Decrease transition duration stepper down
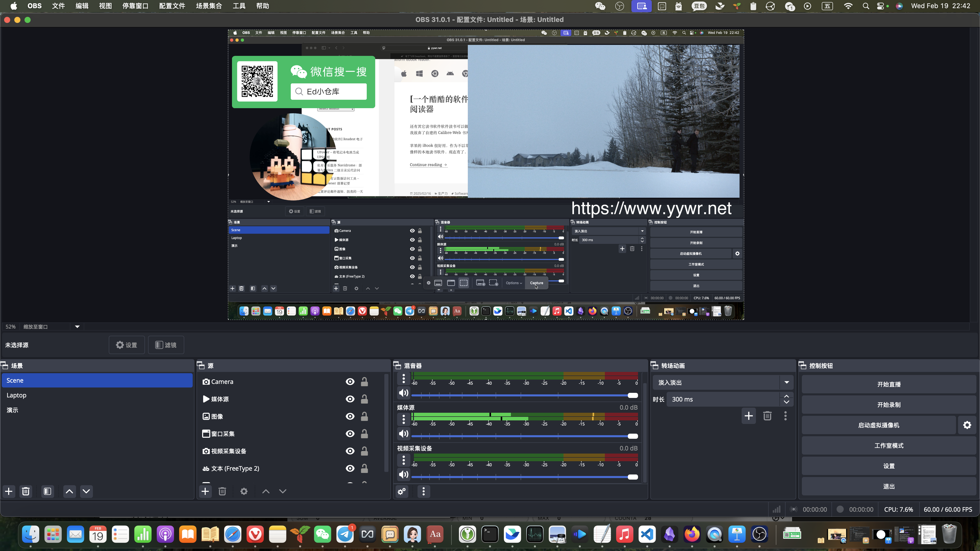 pyautogui.click(x=786, y=402)
